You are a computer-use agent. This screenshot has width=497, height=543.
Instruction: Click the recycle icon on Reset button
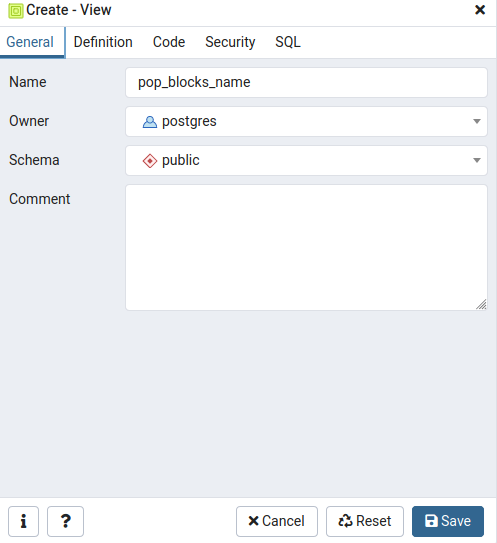click(345, 521)
